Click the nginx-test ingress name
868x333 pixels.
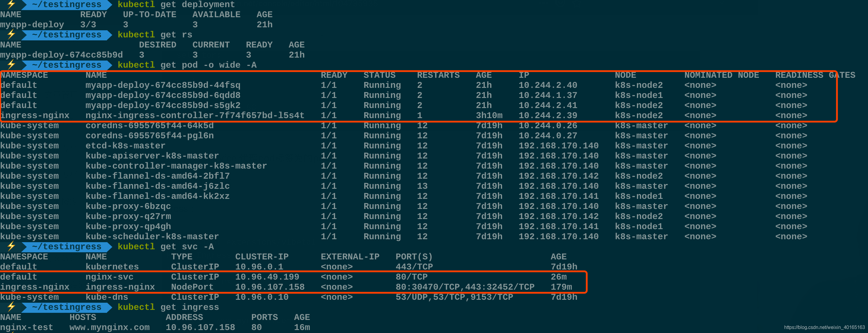(27, 327)
